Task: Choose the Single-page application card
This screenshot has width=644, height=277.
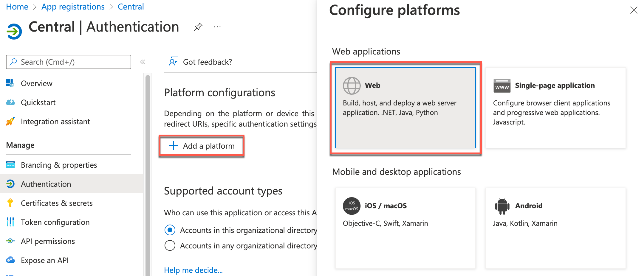Action: [555, 108]
